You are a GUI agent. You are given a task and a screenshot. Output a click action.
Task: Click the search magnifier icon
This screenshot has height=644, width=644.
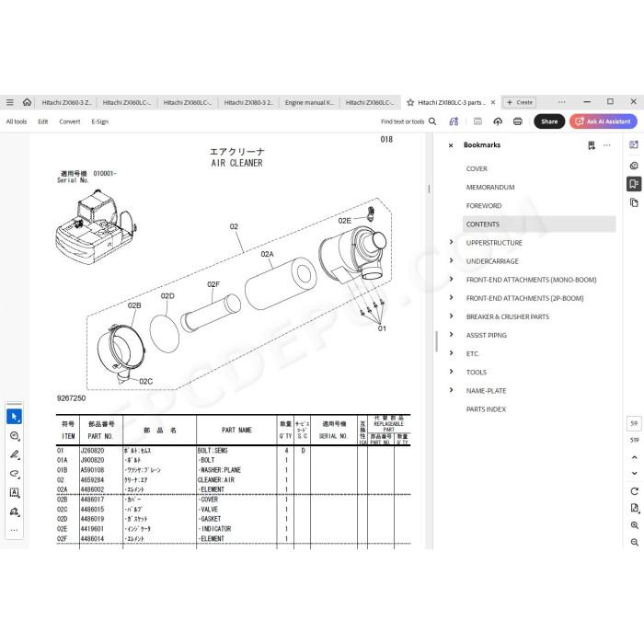(432, 121)
